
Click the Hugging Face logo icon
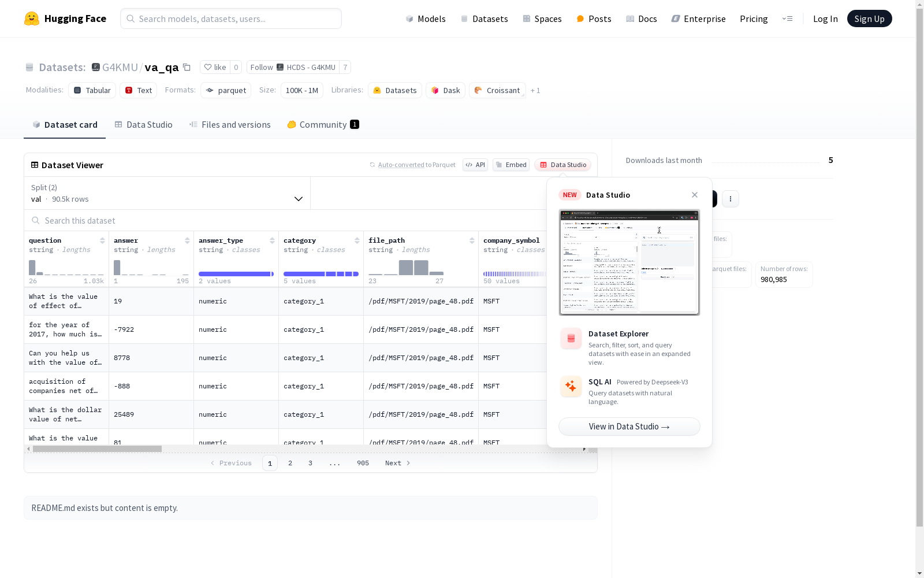(32, 18)
